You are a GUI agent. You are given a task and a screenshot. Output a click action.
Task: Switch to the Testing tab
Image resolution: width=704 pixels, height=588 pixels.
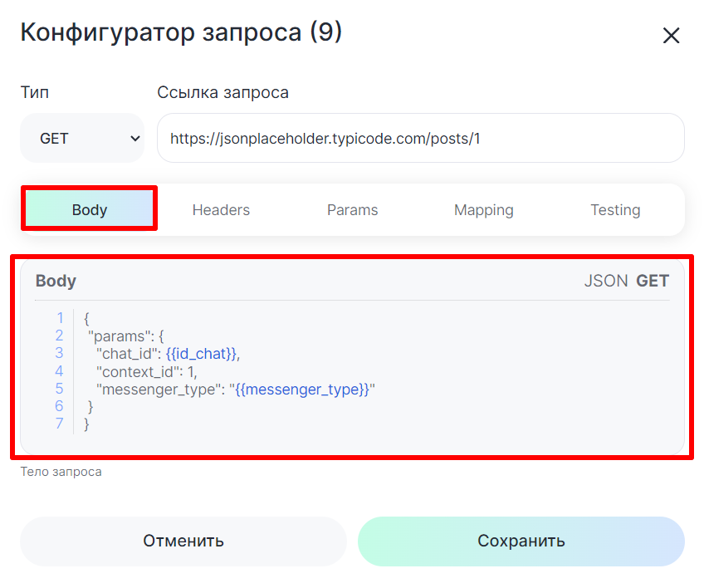click(x=614, y=210)
